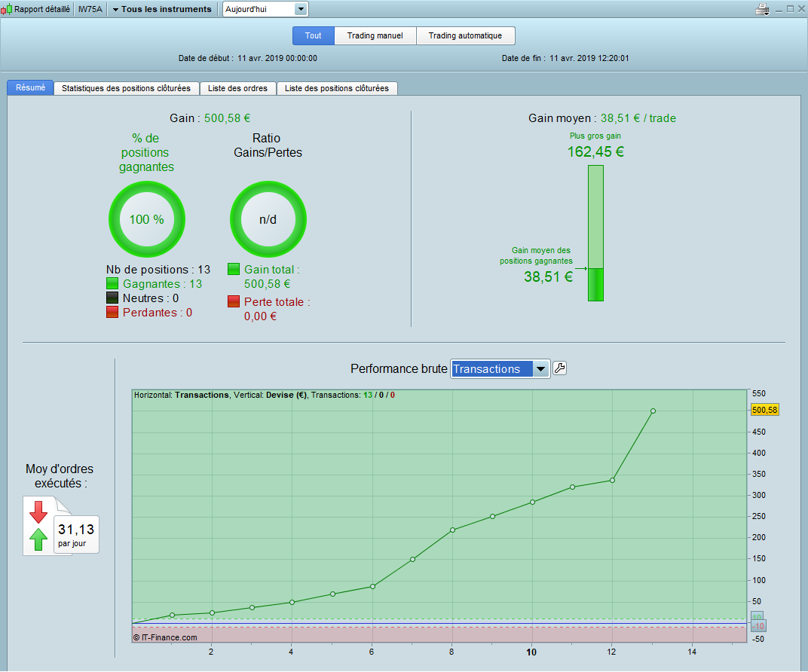Click the Date de fin value

589,58
